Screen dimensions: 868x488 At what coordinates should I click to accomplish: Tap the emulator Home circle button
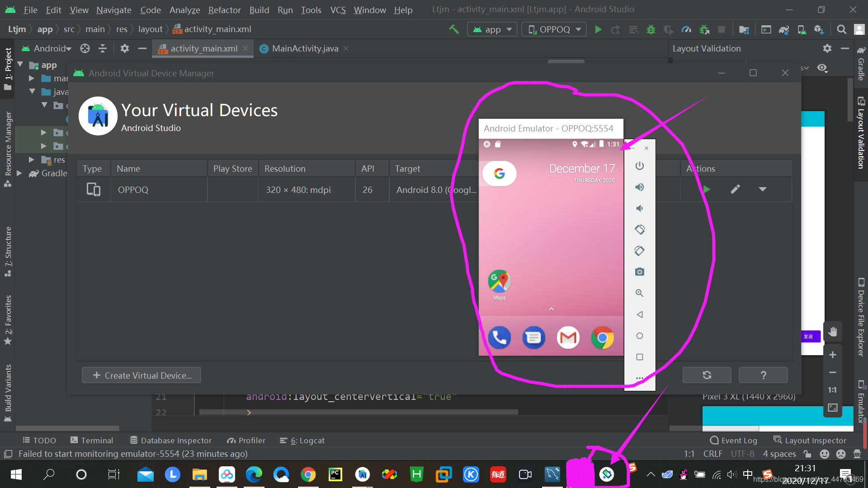639,336
